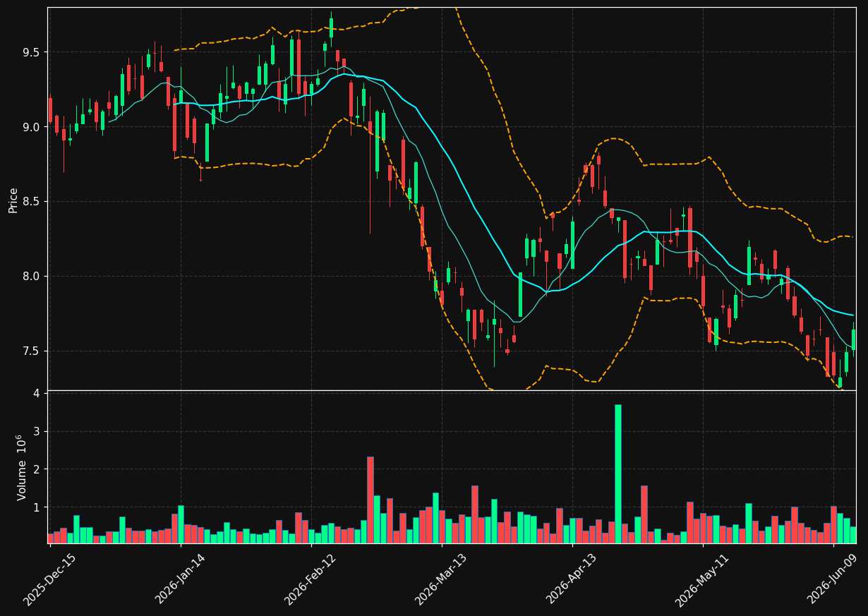Click the 2026-Jun-09 date label
The width and height of the screenshot is (868, 616).
(x=833, y=579)
